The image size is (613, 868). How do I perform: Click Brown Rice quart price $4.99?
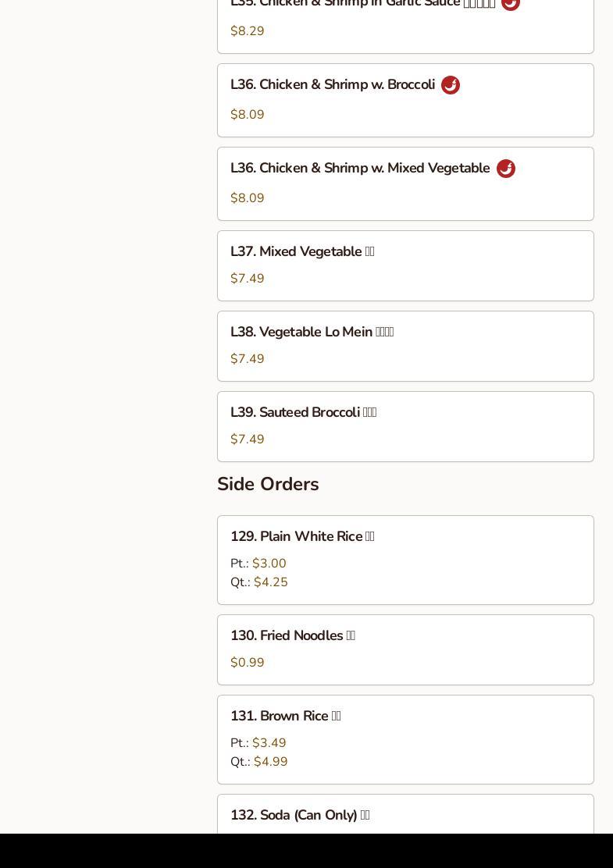pyautogui.click(x=271, y=762)
